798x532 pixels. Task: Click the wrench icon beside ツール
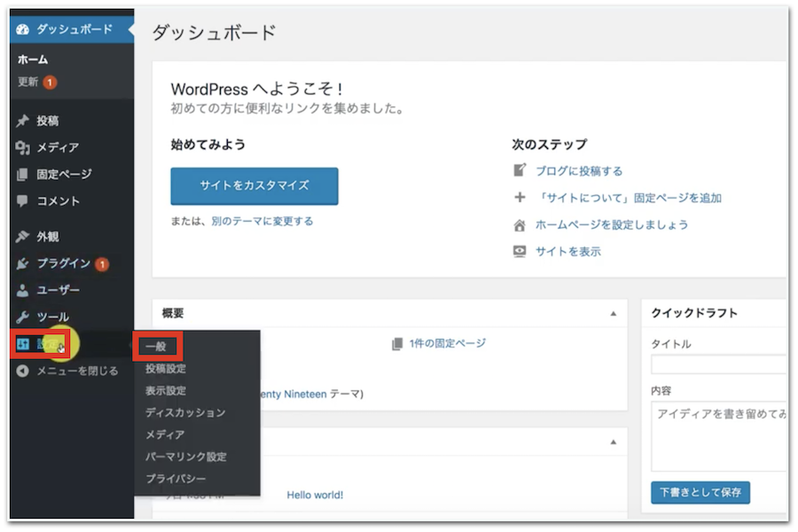click(x=23, y=317)
